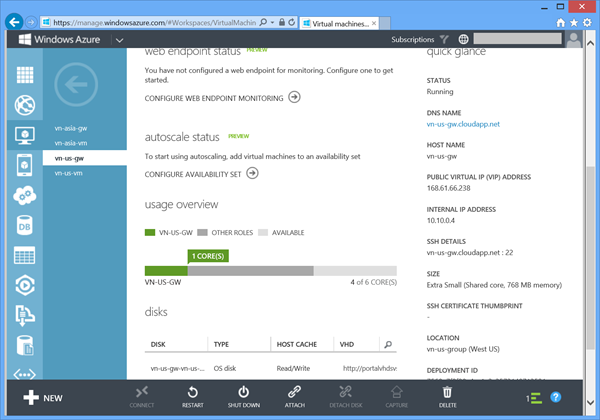The image size is (600, 420).
Task: Go back using the large circle arrow
Action: click(76, 85)
